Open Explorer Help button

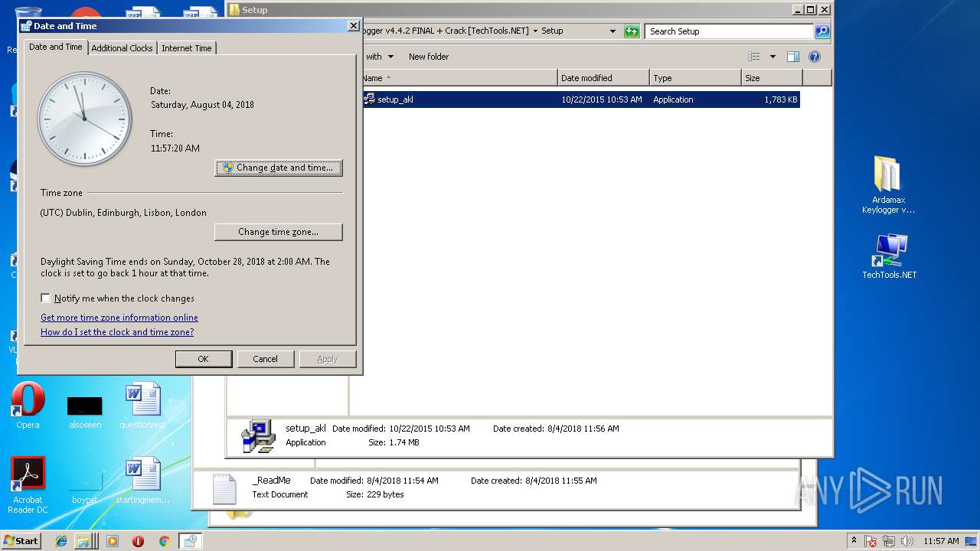pos(815,57)
